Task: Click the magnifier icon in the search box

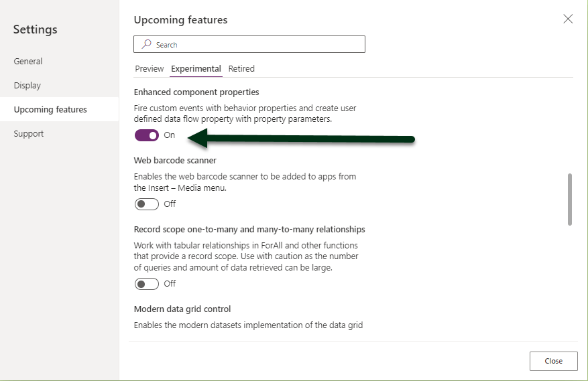Action: pyautogui.click(x=146, y=45)
